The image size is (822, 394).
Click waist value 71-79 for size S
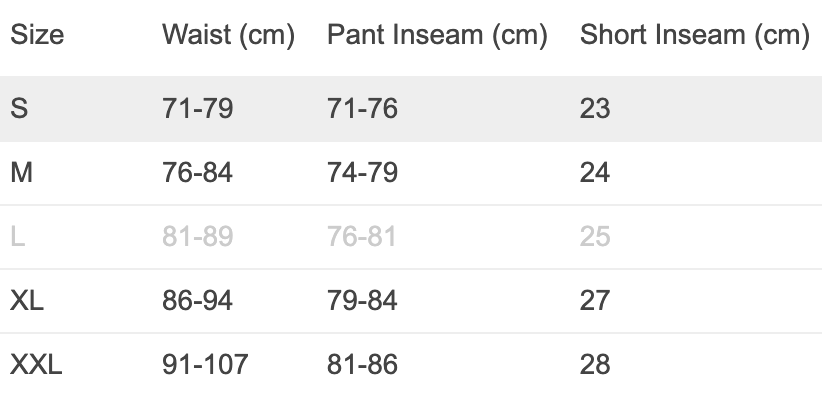tap(198, 108)
